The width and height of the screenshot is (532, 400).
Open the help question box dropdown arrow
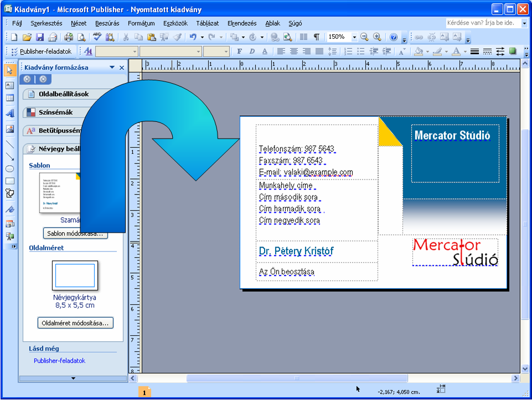point(524,23)
